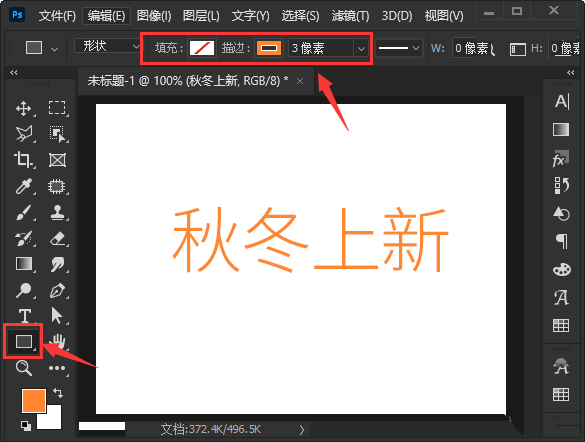Open the 滤镜(T) menu
This screenshot has width=585, height=442.
pos(350,16)
